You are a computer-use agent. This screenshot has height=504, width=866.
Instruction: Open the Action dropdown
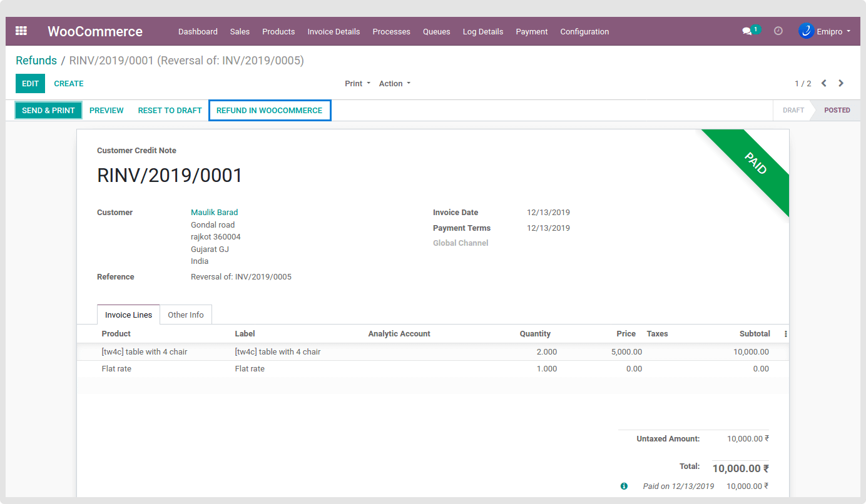click(395, 84)
